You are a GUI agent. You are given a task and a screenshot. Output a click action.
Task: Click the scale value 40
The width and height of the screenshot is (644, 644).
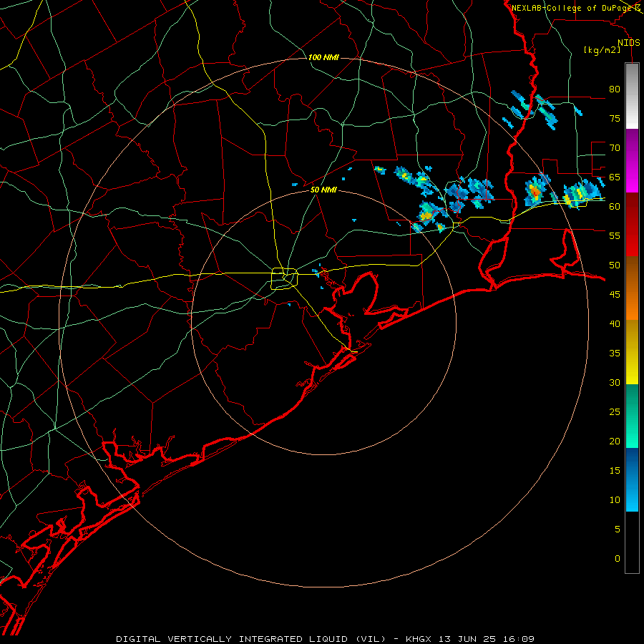pyautogui.click(x=615, y=323)
